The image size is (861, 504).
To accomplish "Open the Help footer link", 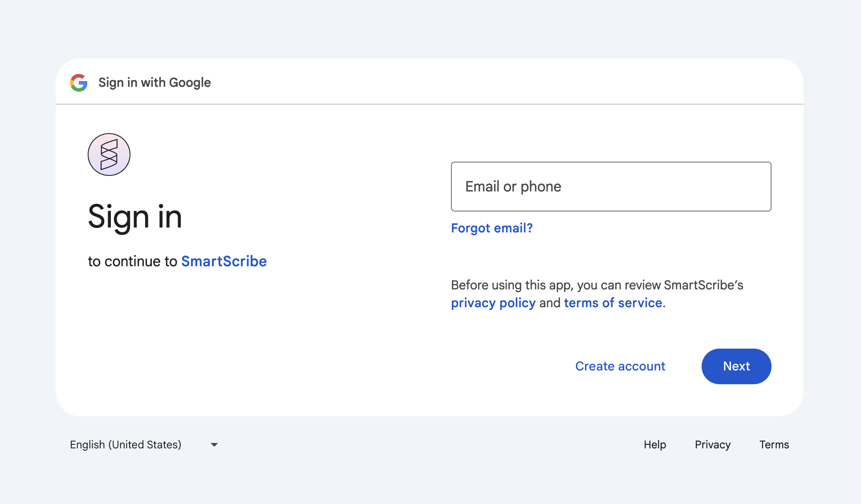I will pos(655,445).
